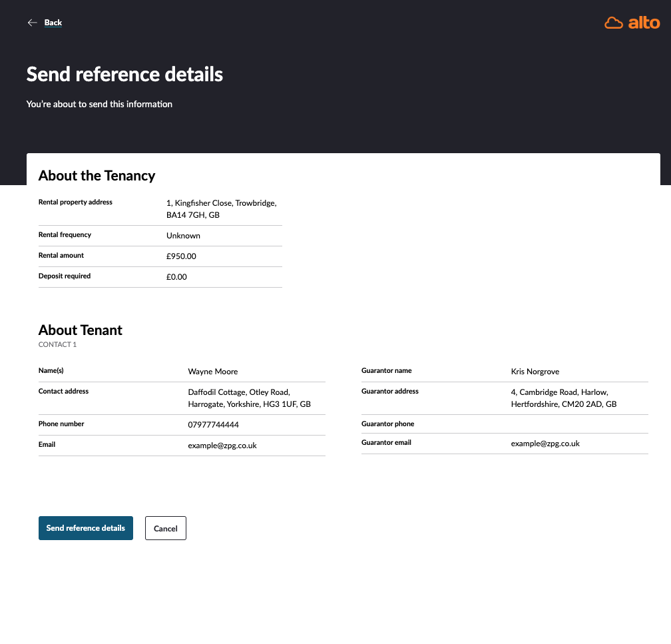This screenshot has width=671, height=644.
Task: Select the About Tenant heading
Action: click(81, 330)
